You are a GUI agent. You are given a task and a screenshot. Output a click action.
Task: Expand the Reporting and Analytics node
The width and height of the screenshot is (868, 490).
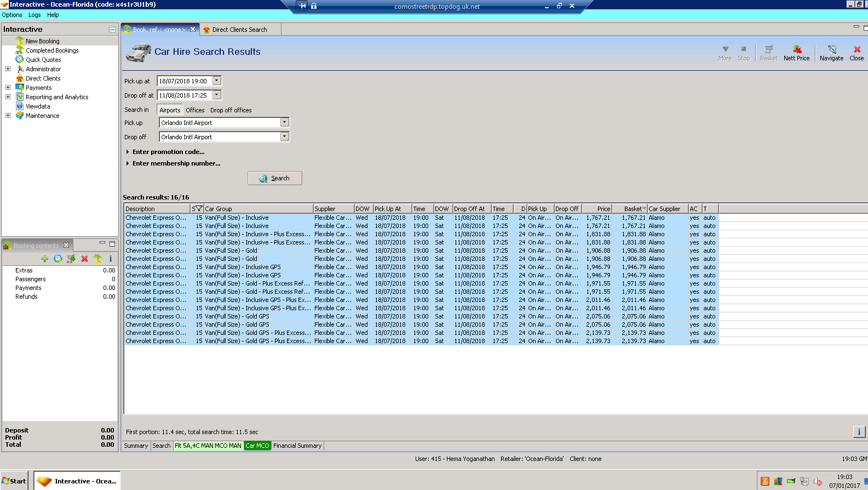pyautogui.click(x=8, y=97)
